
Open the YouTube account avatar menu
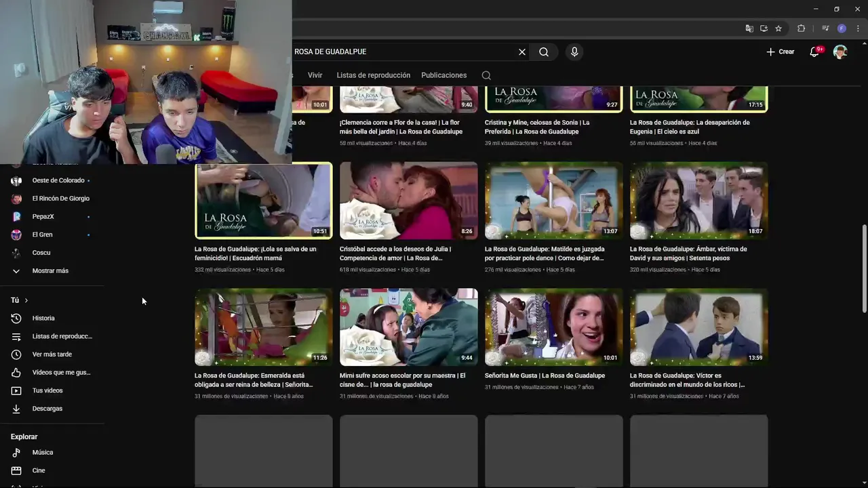(840, 52)
